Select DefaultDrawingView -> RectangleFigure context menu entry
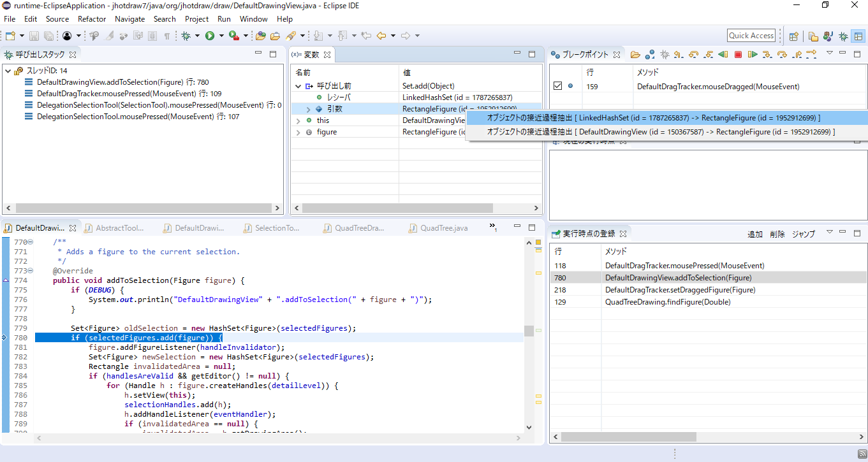The image size is (868, 462). [x=668, y=132]
